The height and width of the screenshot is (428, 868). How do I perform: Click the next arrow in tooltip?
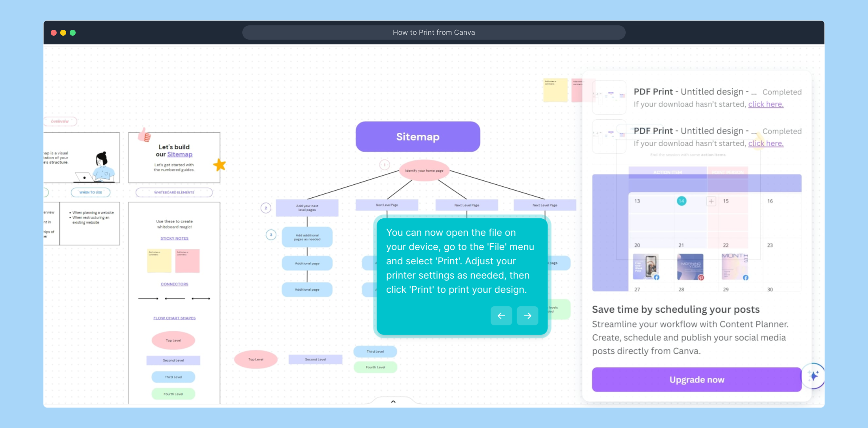527,316
